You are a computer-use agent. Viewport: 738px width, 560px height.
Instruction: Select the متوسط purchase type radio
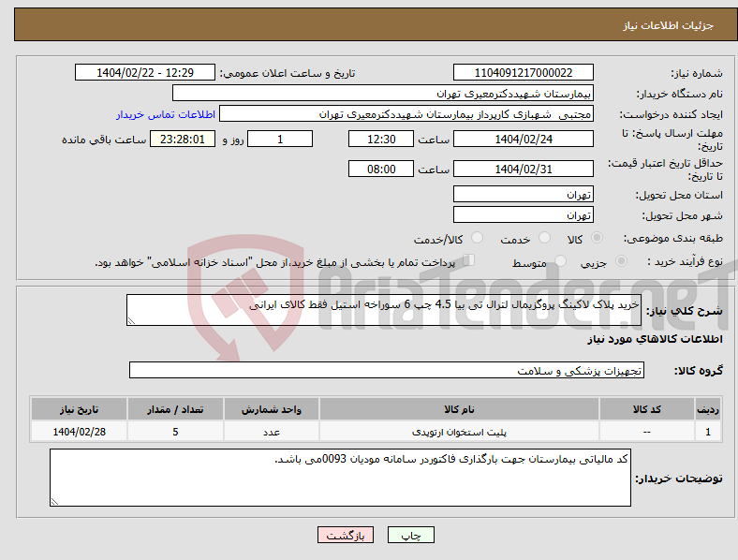pos(560,261)
